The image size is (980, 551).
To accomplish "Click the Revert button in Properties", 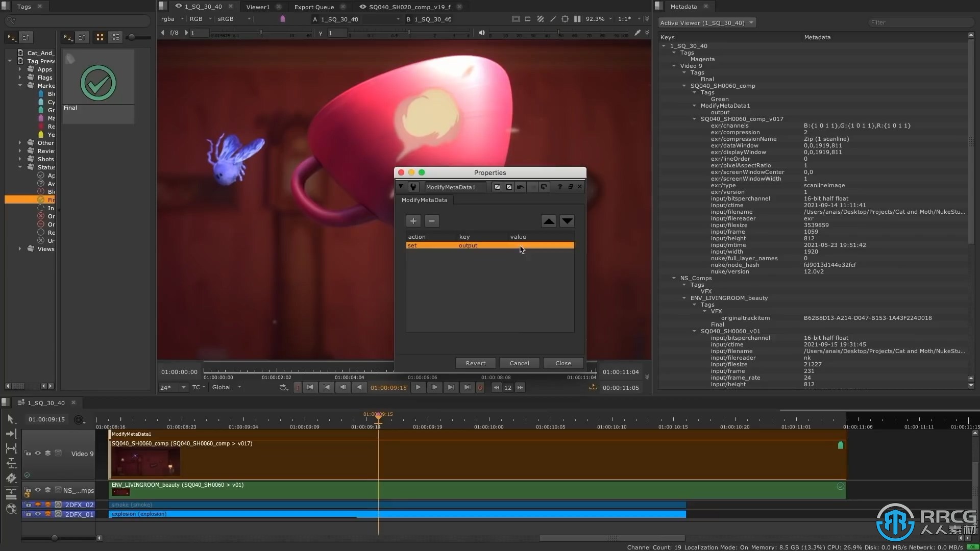I will coord(475,363).
